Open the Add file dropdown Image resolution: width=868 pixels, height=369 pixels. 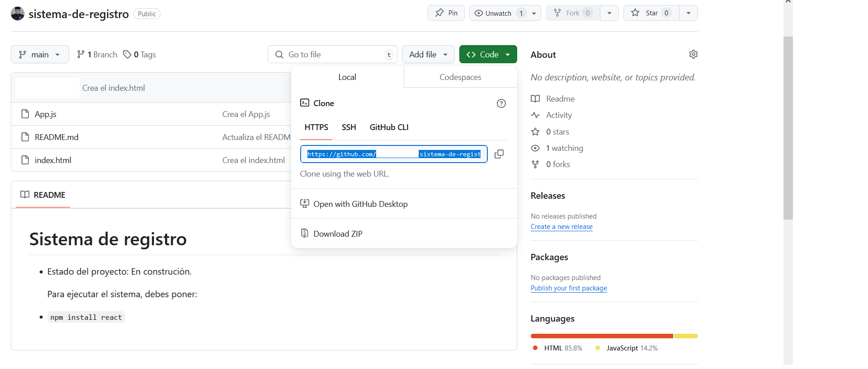click(x=428, y=54)
